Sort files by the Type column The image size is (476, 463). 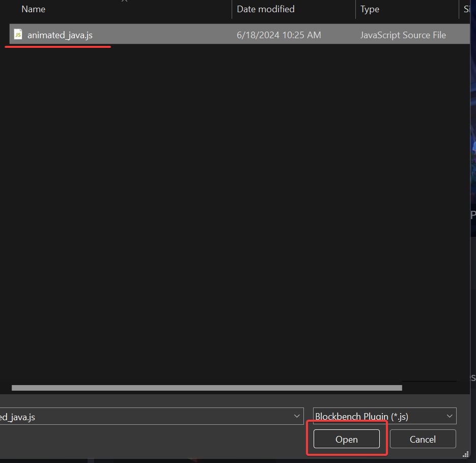pyautogui.click(x=370, y=9)
